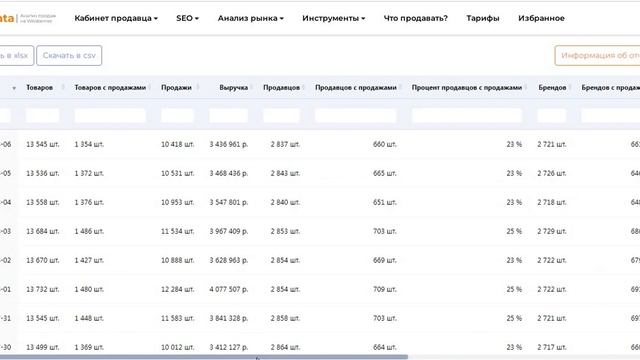Click the goods count 13 670 шт.

tap(42, 260)
